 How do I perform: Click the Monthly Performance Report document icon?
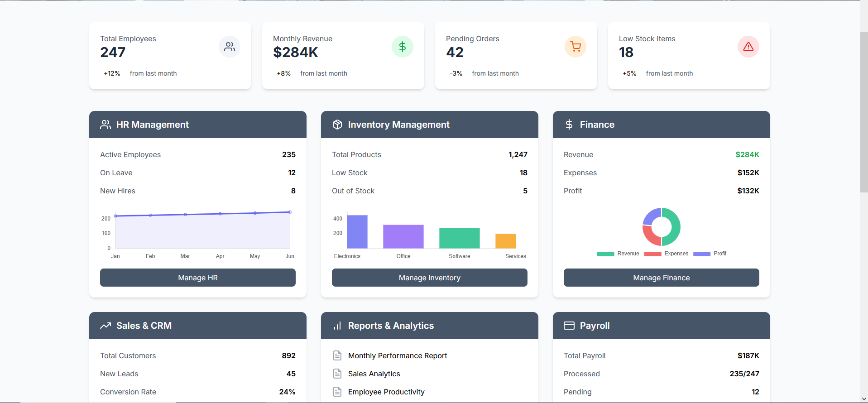point(337,355)
